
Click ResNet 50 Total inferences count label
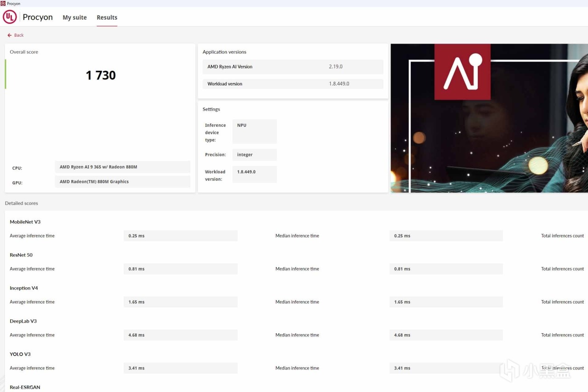tap(563, 269)
